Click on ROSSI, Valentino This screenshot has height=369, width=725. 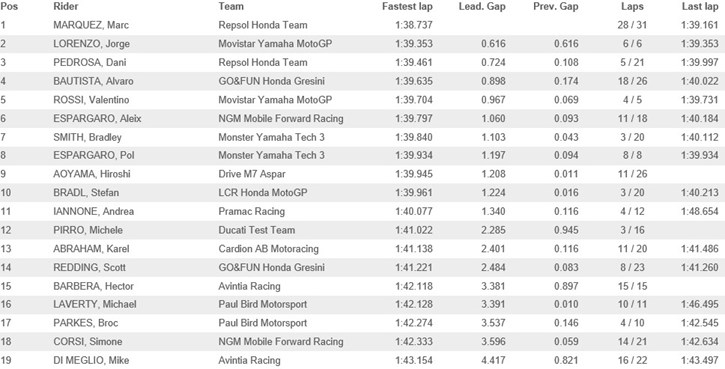pos(91,100)
